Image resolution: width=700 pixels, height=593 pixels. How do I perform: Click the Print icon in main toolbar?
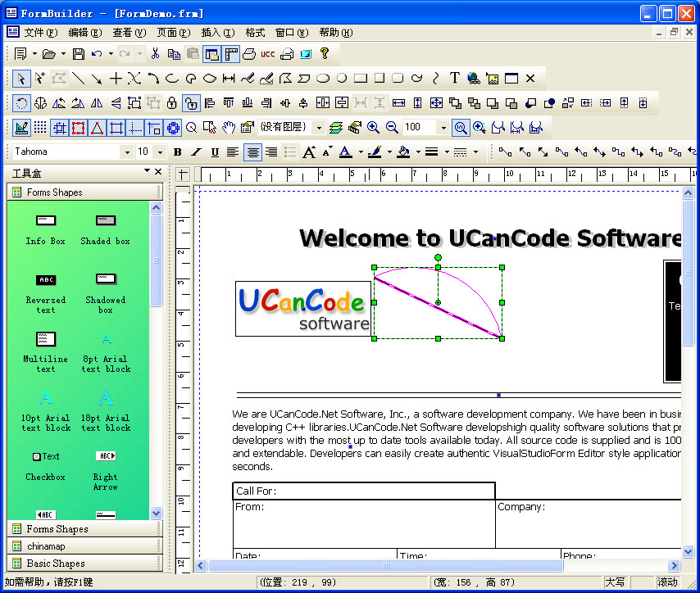[x=248, y=54]
